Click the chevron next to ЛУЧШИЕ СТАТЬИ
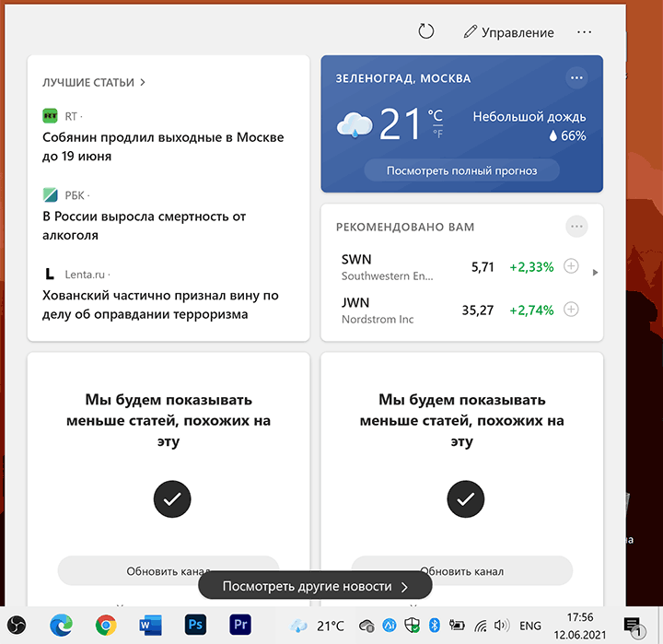Viewport: 663px width, 644px height. pyautogui.click(x=143, y=82)
